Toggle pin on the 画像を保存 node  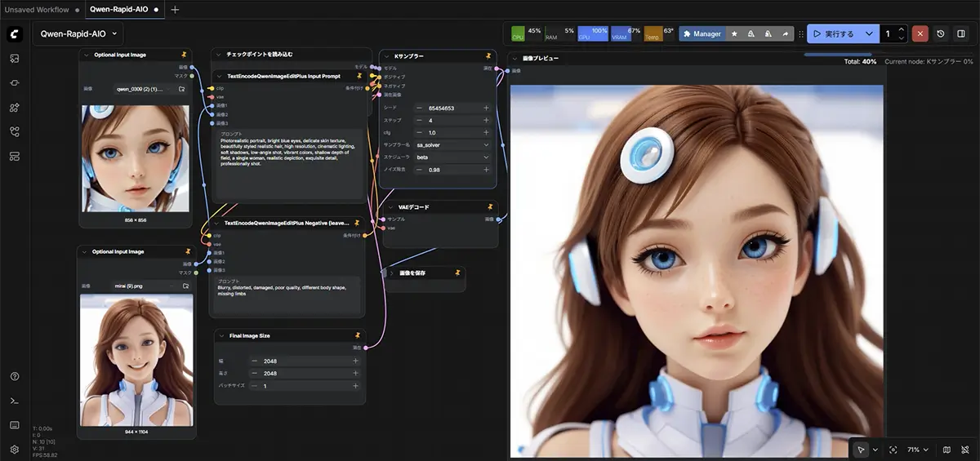click(457, 273)
